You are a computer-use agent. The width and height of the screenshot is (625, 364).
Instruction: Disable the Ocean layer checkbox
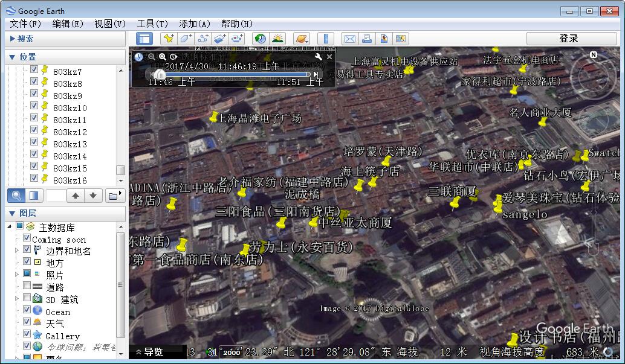pos(27,310)
